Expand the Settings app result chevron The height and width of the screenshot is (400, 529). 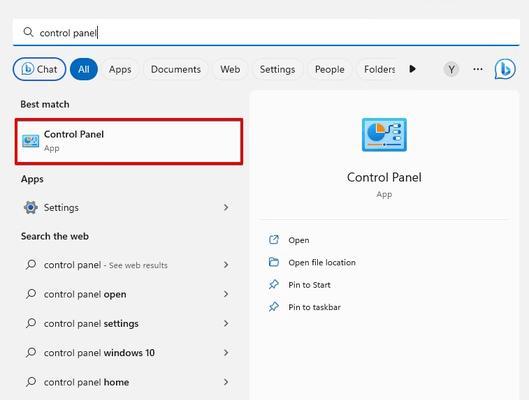point(226,207)
